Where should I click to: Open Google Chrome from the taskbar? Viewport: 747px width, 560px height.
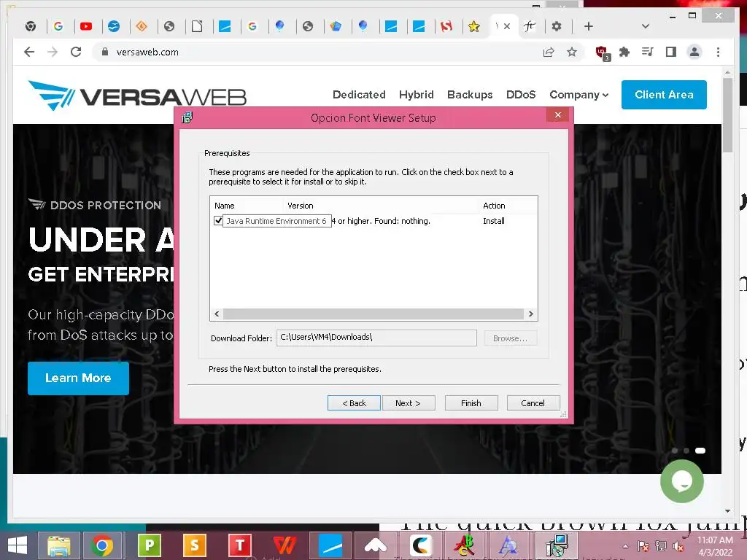click(102, 545)
